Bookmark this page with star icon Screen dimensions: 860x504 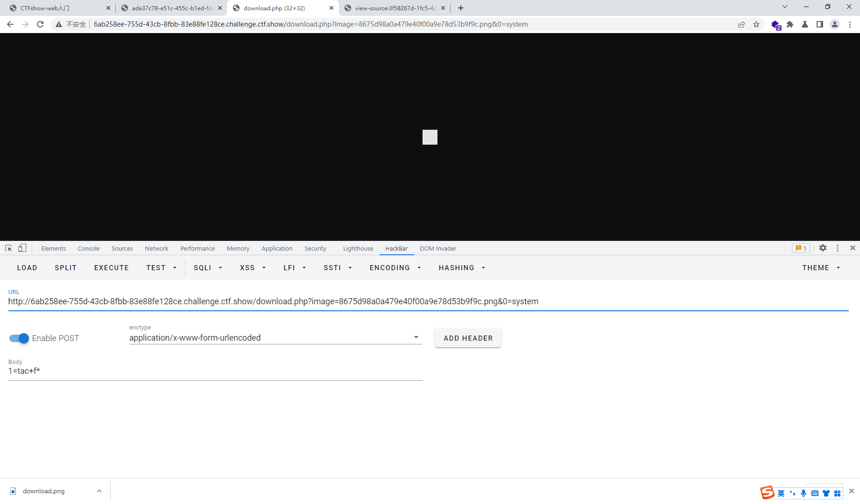(x=756, y=24)
